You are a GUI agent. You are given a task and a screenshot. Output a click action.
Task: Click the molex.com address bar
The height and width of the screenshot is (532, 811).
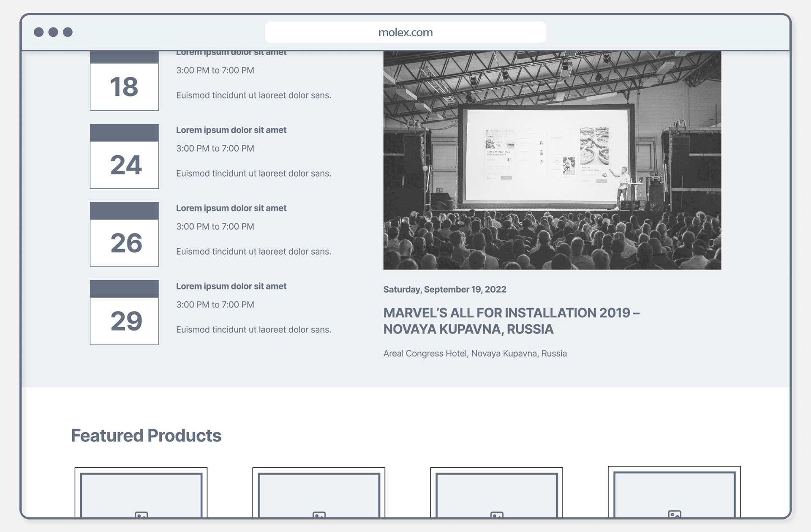coord(405,32)
